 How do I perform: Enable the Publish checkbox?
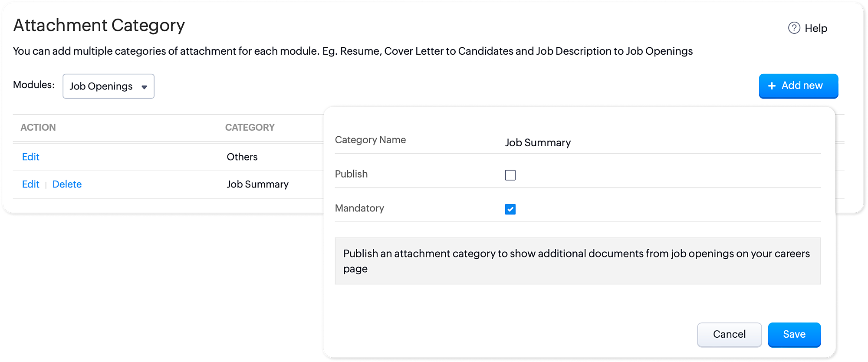point(510,175)
